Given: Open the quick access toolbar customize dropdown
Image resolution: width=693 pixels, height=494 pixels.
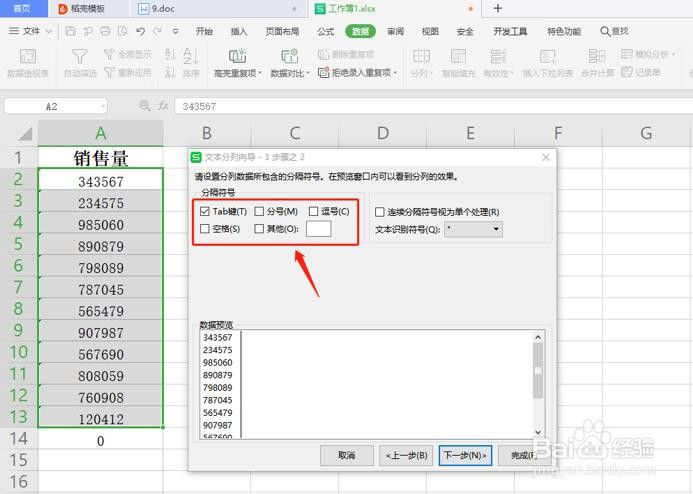Looking at the screenshot, I should (x=175, y=31).
